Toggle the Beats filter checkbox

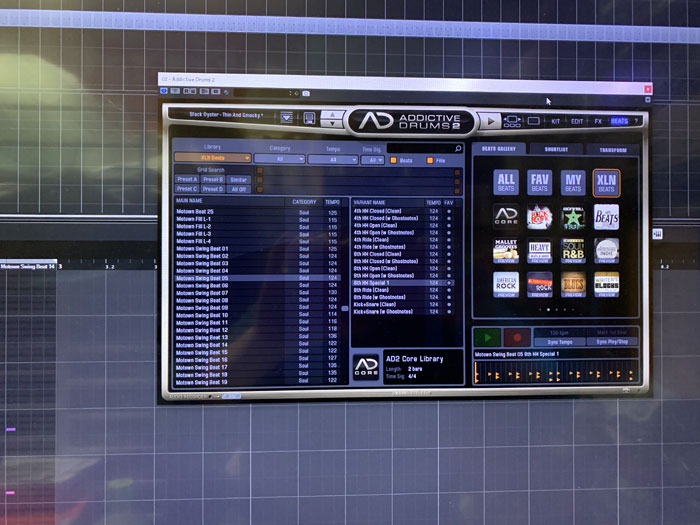pos(393,160)
